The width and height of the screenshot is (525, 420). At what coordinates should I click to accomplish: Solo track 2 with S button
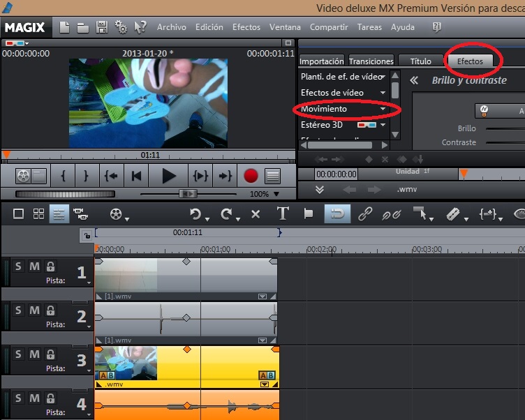[x=18, y=310]
